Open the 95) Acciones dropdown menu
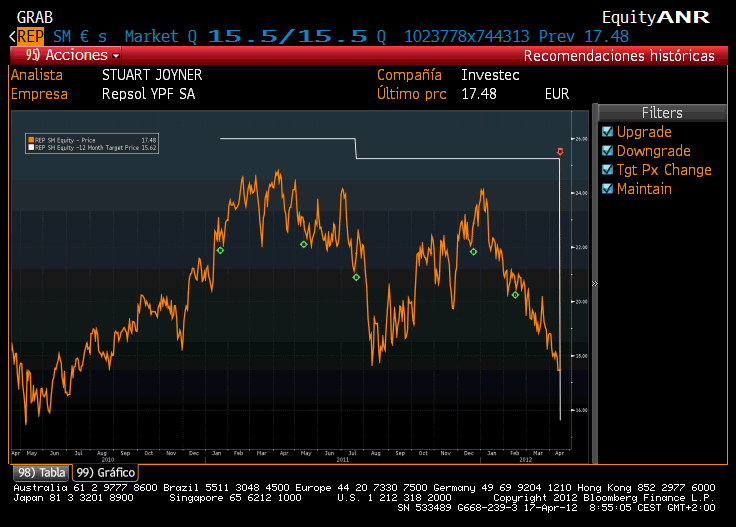The image size is (736, 527). coord(66,55)
